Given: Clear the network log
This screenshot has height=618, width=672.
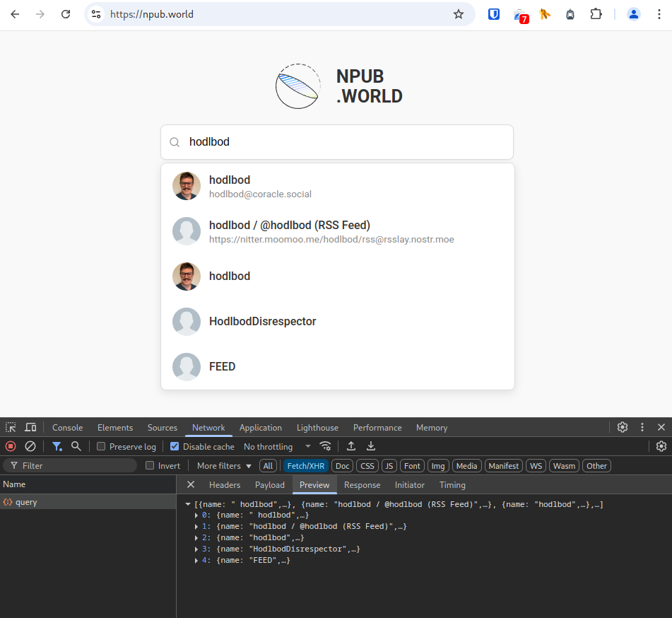Looking at the screenshot, I should [30, 446].
